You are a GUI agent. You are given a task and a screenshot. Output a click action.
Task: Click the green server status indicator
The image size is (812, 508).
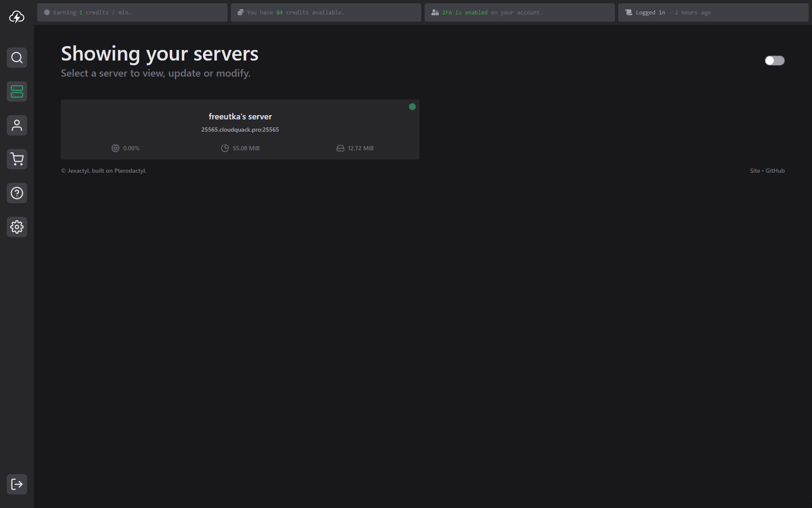tap(412, 107)
